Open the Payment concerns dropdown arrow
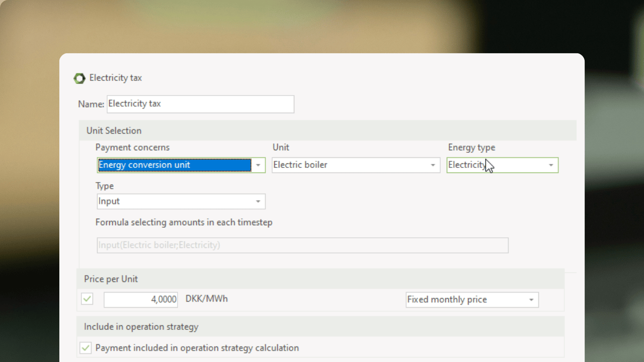 point(258,165)
